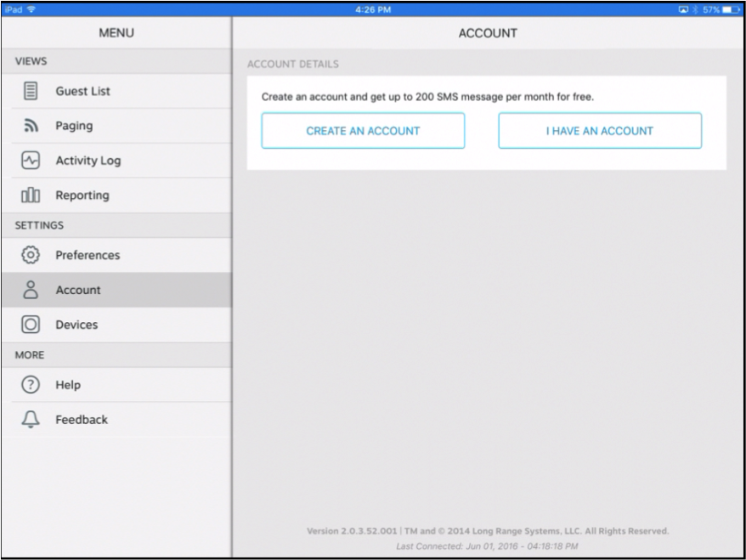Open the Guest List view
The height and width of the screenshot is (560, 746).
(x=117, y=91)
